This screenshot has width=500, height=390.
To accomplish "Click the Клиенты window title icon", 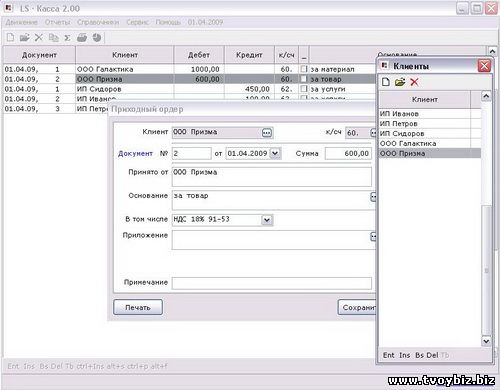I will (384, 65).
